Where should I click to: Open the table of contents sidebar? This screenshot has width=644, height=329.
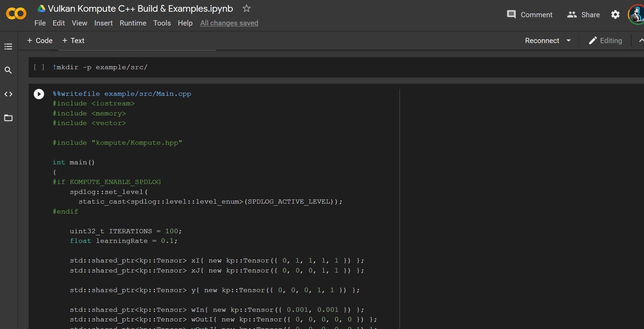click(8, 47)
